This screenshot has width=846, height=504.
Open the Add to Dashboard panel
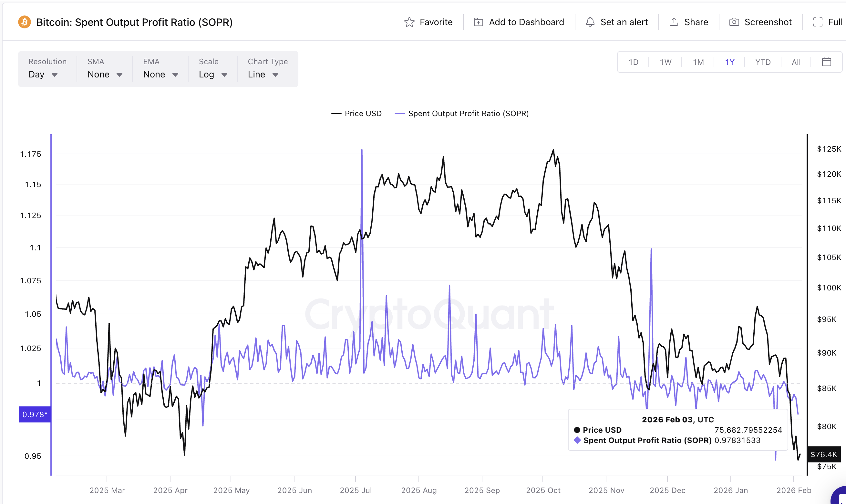pyautogui.click(x=518, y=22)
